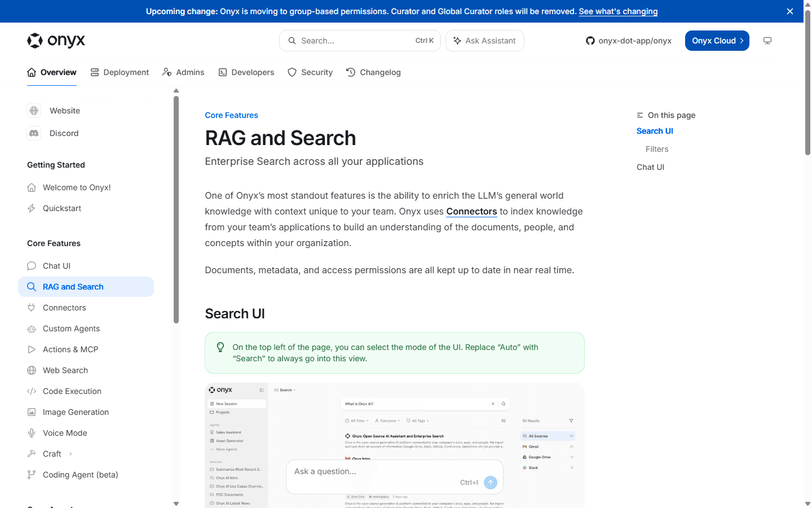Click the lightbulb tip icon

coord(220,347)
